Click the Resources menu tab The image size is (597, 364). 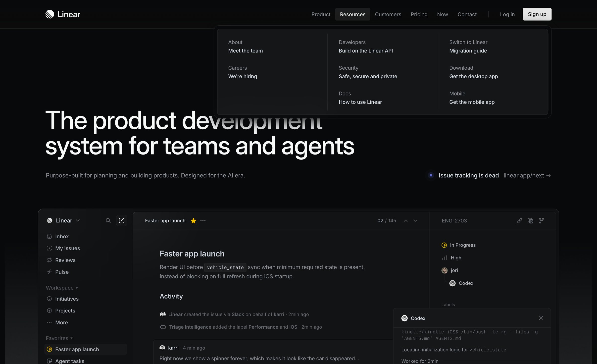(x=352, y=14)
